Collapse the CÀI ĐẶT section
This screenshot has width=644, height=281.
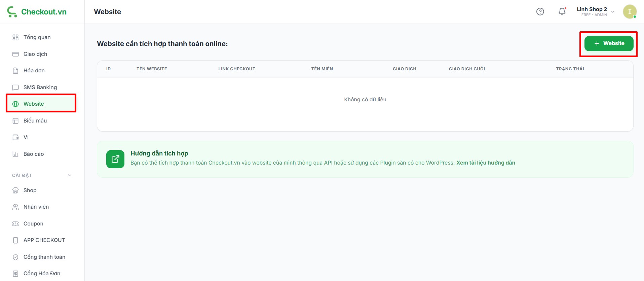click(70, 175)
